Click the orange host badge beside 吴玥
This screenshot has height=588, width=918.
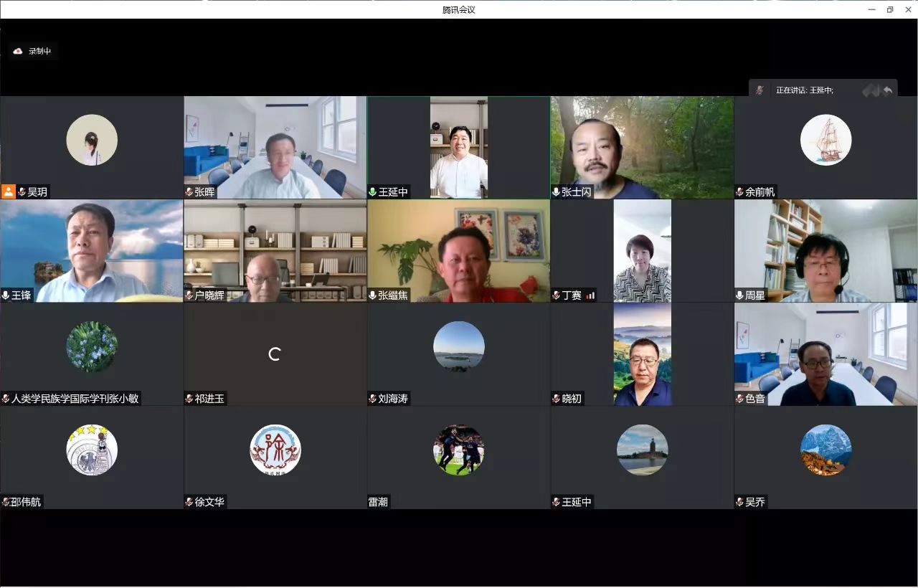pyautogui.click(x=9, y=191)
